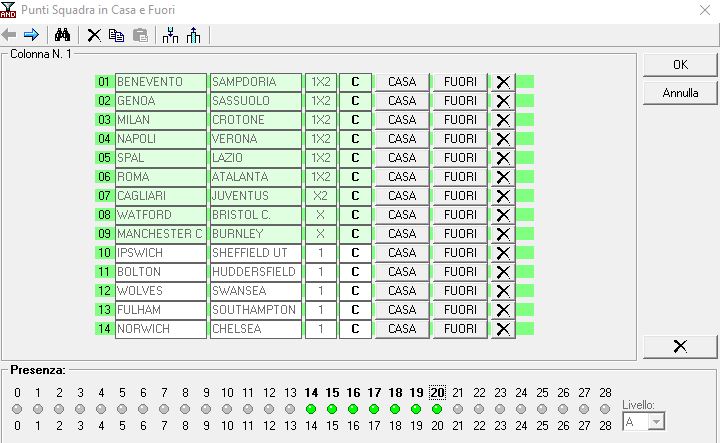The image size is (720, 443).
Task: Click the copy icon in toolbar
Action: click(117, 35)
